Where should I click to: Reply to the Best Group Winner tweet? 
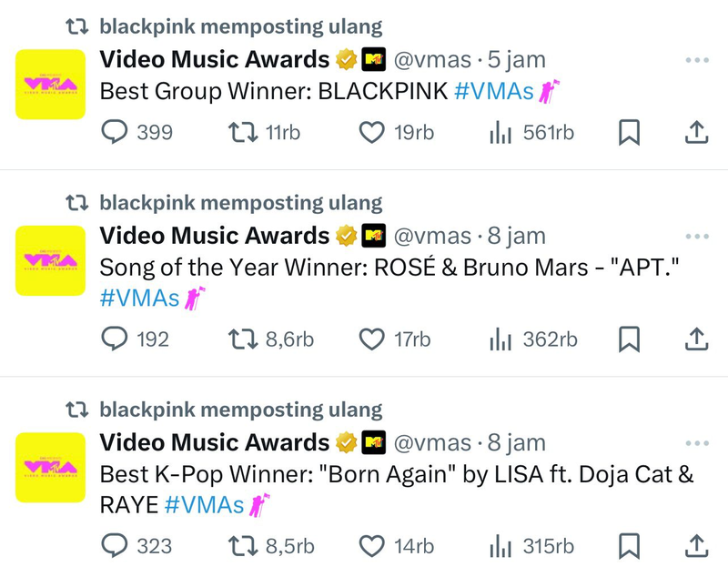(113, 133)
